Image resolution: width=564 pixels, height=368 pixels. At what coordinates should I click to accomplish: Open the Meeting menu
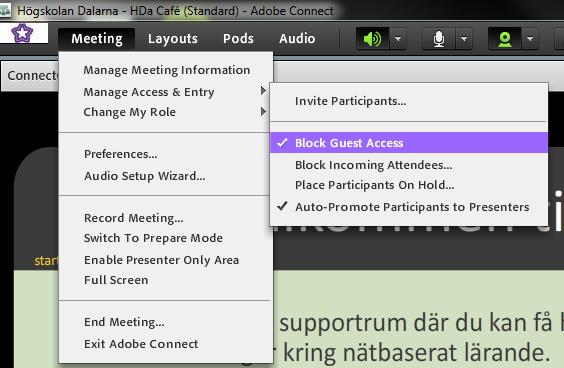click(x=97, y=38)
